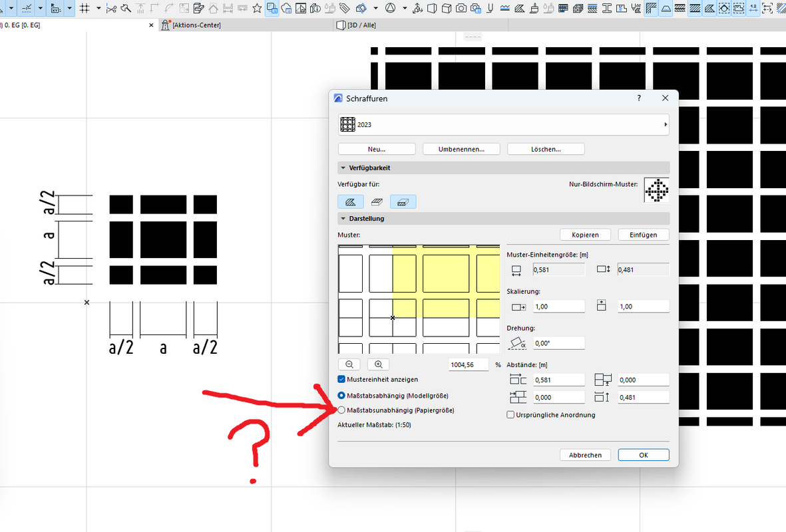Click the building info icon

tap(315, 8)
